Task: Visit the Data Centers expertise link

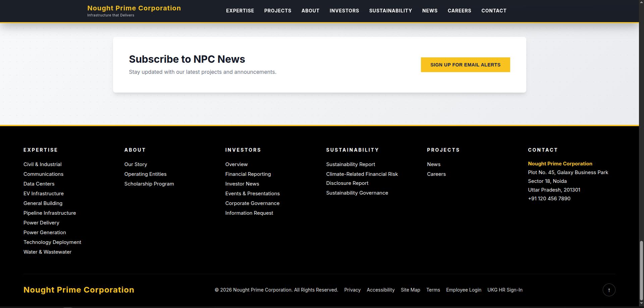Action: 39,184
